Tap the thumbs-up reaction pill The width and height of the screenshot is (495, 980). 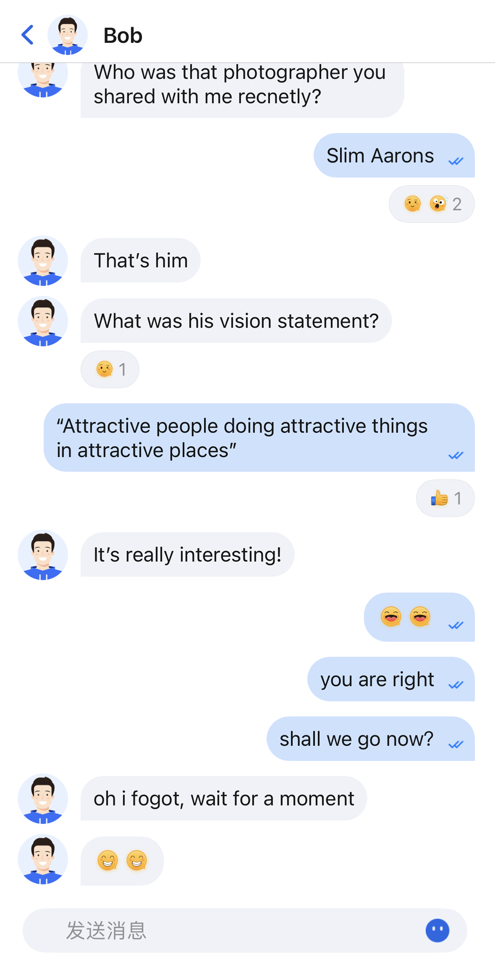445,498
